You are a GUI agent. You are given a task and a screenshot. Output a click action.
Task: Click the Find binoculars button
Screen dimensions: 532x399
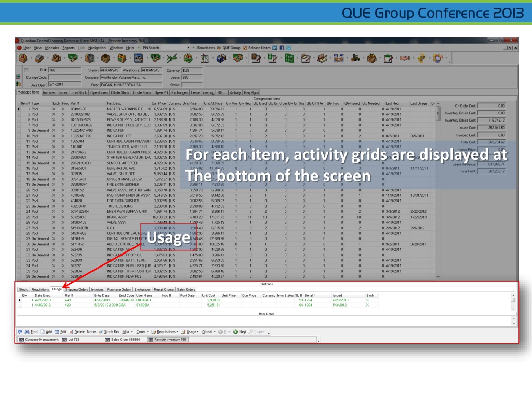click(x=31, y=332)
